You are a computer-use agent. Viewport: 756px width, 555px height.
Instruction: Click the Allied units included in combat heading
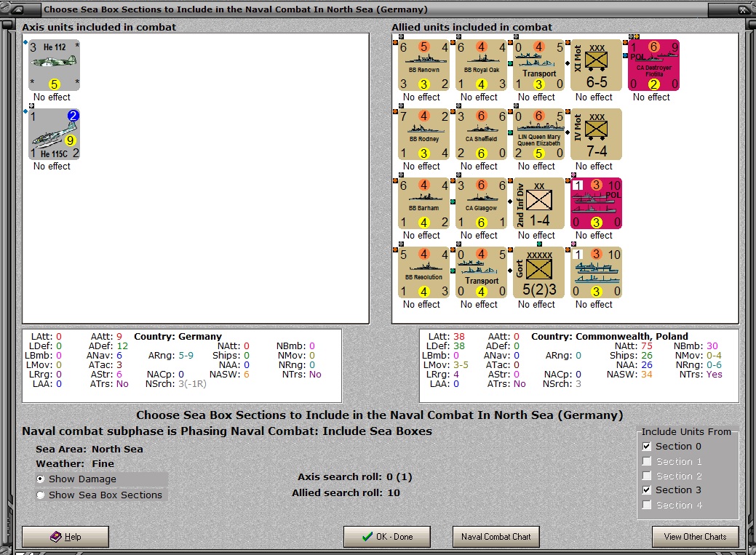(472, 27)
